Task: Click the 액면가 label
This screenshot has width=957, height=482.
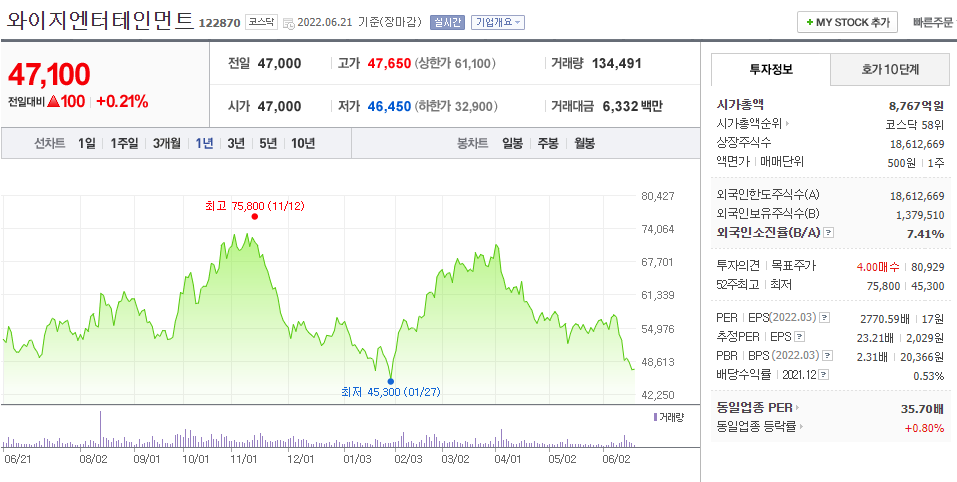Action: coord(732,162)
